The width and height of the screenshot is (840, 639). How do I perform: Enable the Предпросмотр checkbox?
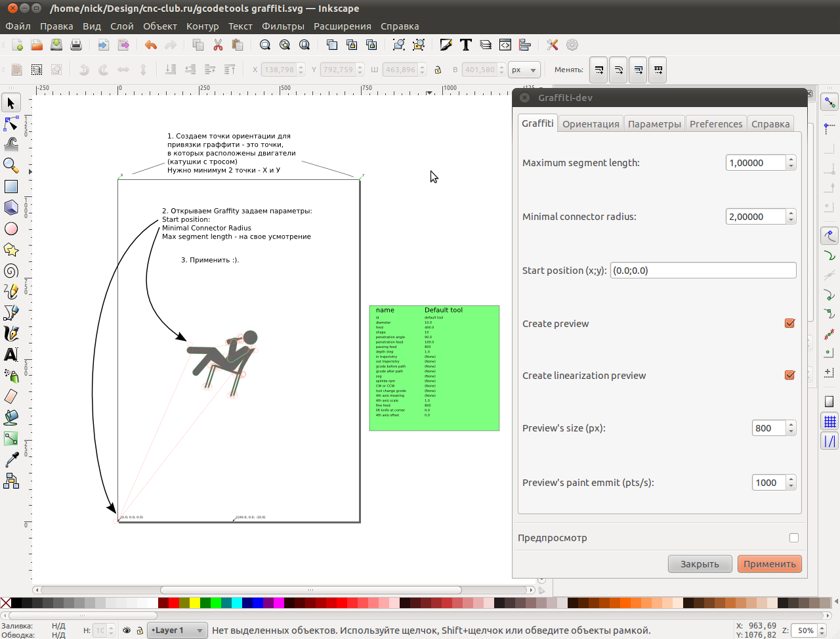794,538
